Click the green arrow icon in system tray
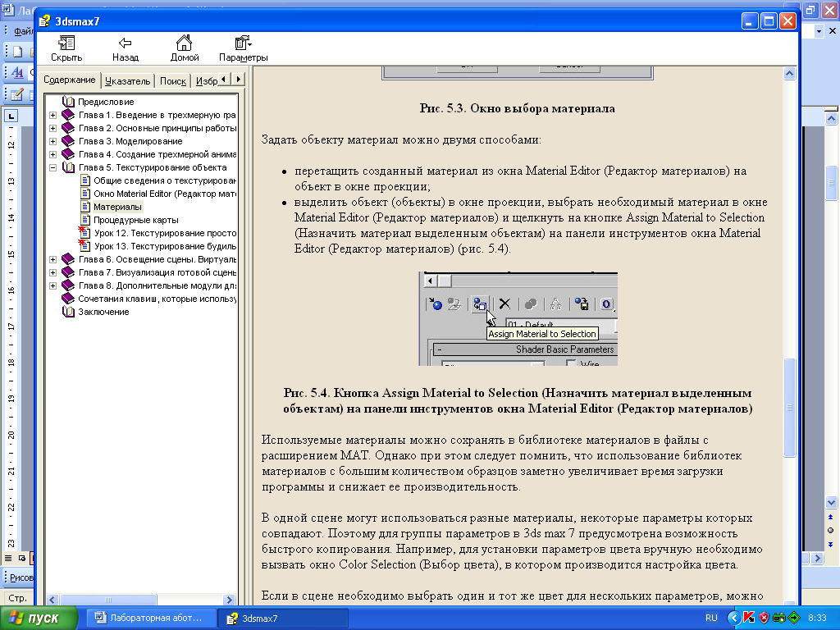This screenshot has width=840, height=630. point(794,618)
